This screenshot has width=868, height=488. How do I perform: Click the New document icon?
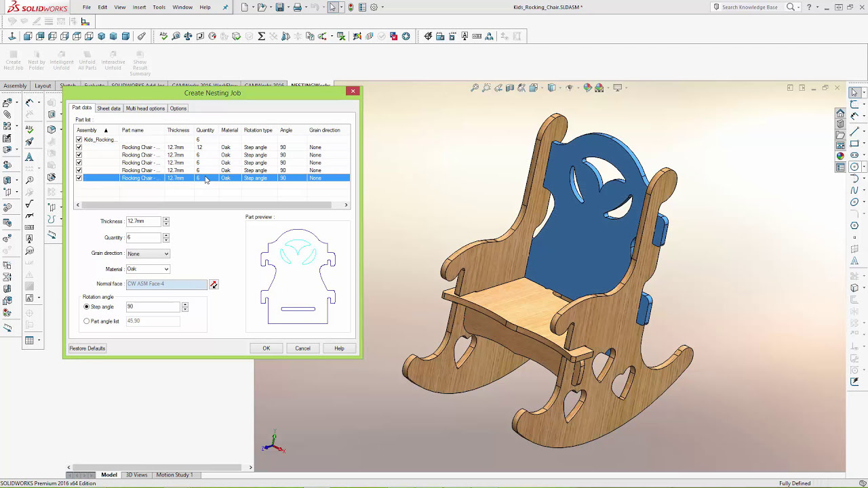pos(245,7)
